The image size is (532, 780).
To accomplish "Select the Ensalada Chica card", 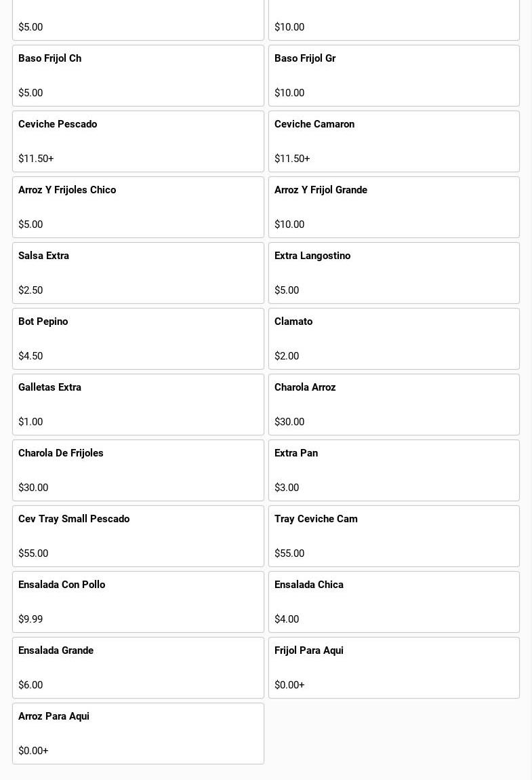I will pos(394,602).
